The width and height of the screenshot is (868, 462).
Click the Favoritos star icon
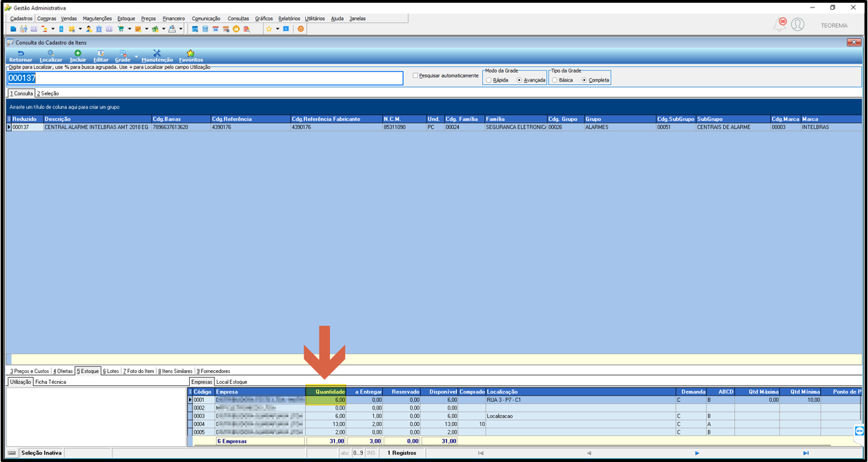click(190, 53)
